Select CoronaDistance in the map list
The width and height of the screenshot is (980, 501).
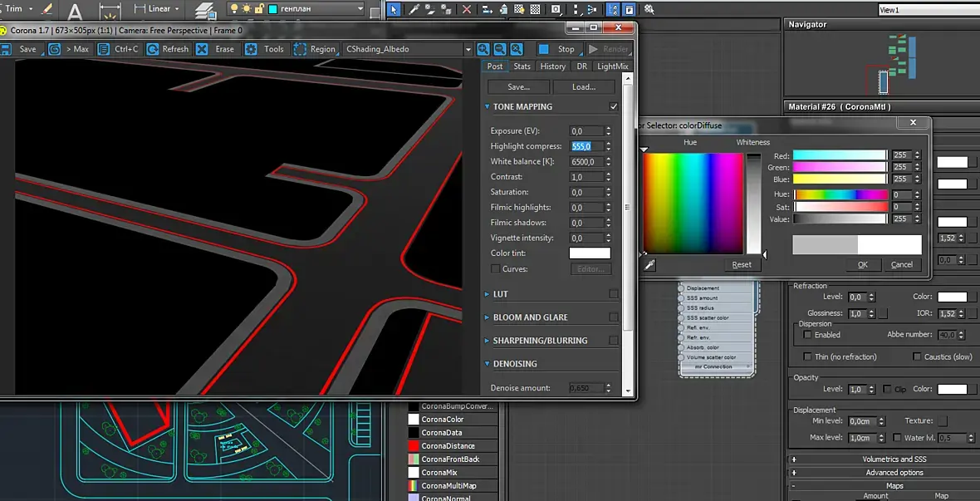[448, 446]
